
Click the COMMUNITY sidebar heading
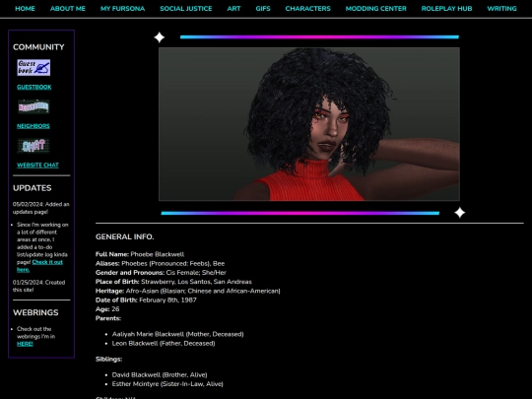click(38, 47)
